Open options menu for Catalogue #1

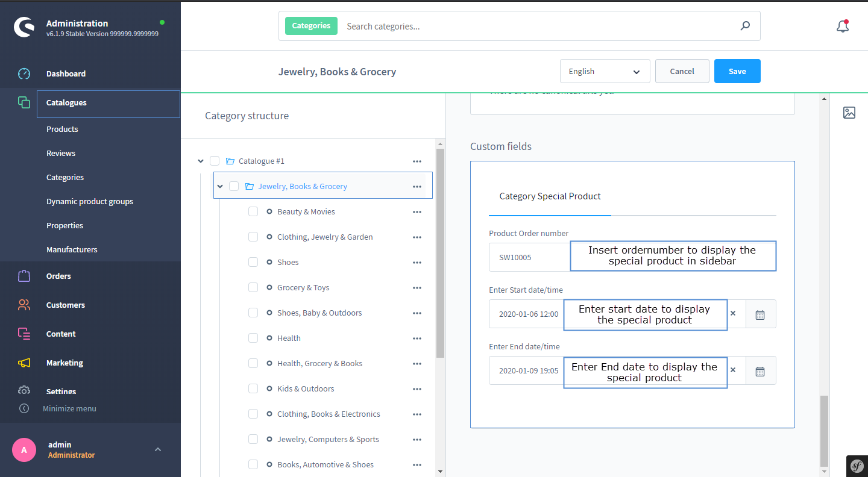click(x=417, y=161)
